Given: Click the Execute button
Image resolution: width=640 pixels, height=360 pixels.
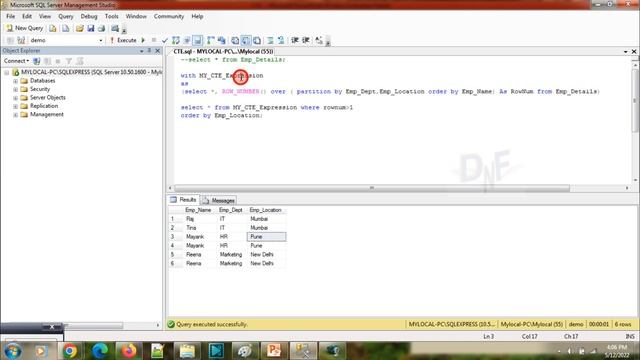Looking at the screenshot, I should 123,40.
